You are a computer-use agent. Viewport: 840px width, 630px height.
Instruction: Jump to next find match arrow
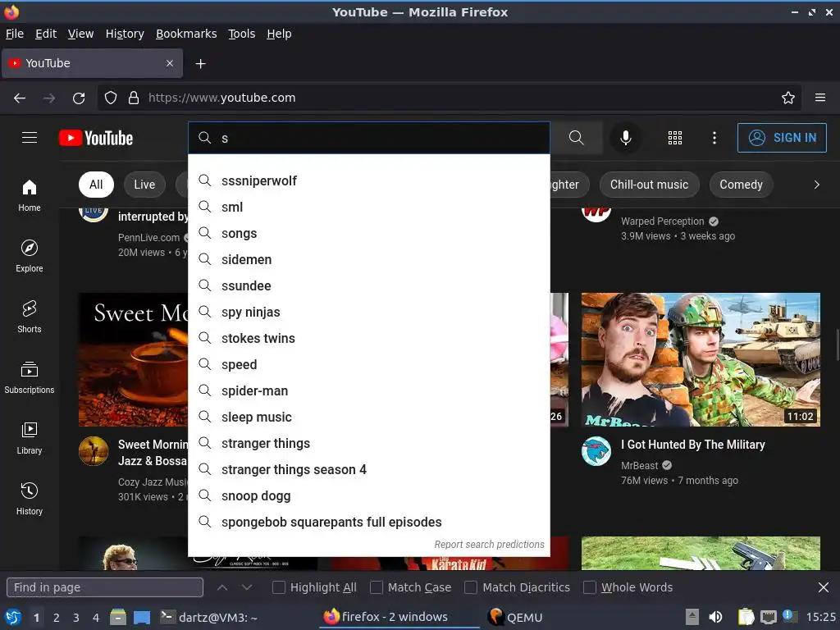click(246, 587)
